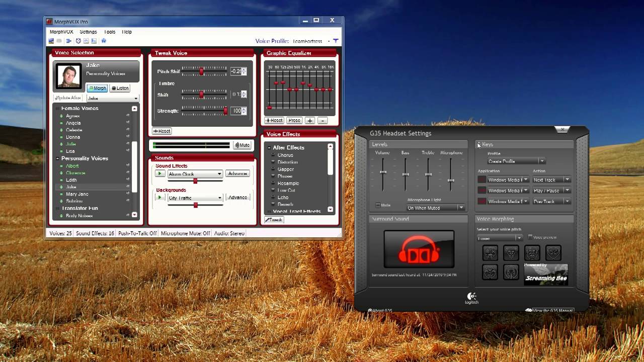Open the Prev Track action dropdown
The width and height of the screenshot is (644, 362).
[x=551, y=202]
